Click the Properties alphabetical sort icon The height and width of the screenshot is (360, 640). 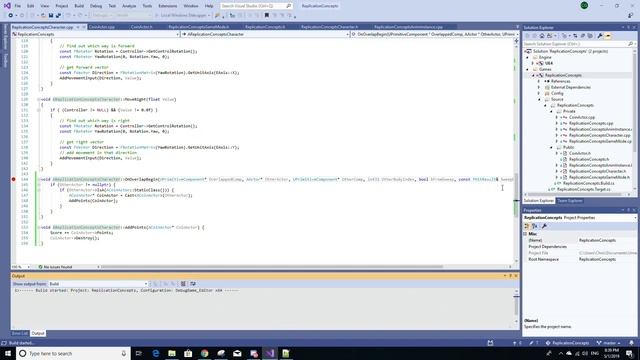(x=535, y=226)
